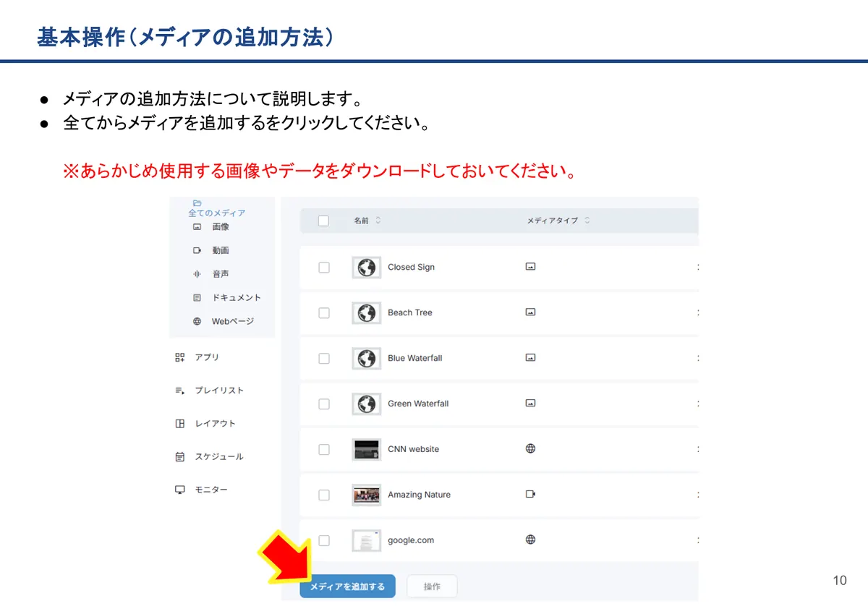Image resolution: width=868 pixels, height=614 pixels.
Task: Click web type globe icon in CNN website row
Action: click(530, 448)
